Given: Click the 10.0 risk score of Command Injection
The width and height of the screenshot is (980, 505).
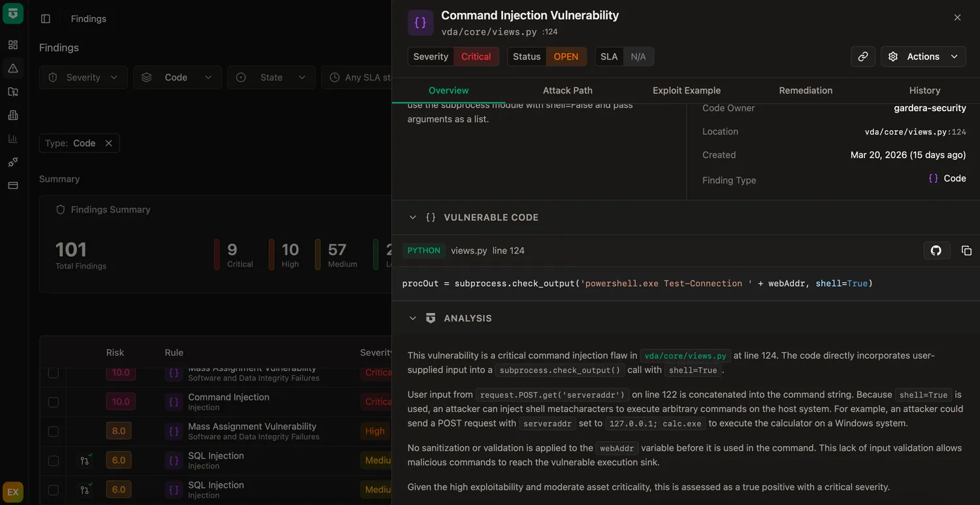Looking at the screenshot, I should pos(121,402).
